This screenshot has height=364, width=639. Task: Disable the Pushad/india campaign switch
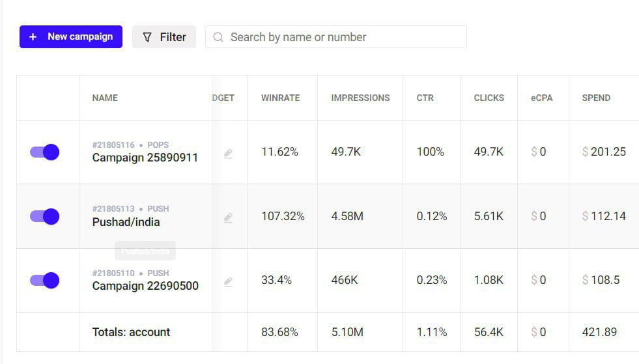click(44, 216)
